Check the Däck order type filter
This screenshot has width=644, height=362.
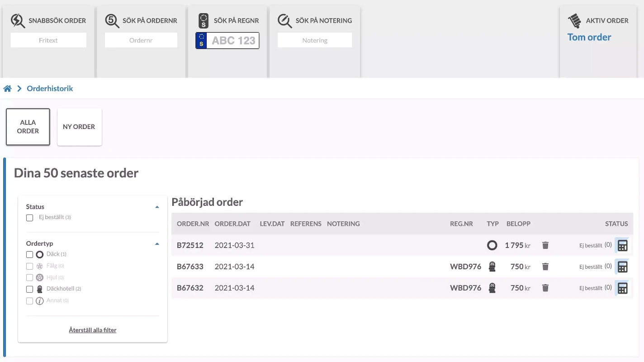coord(30,254)
